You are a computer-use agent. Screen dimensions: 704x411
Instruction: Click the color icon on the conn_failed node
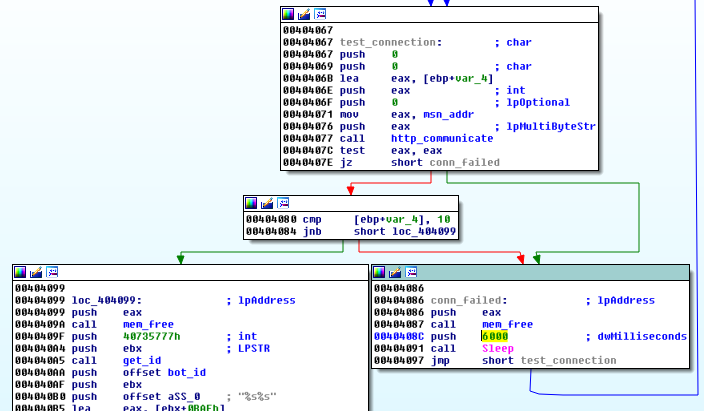pyautogui.click(x=381, y=272)
